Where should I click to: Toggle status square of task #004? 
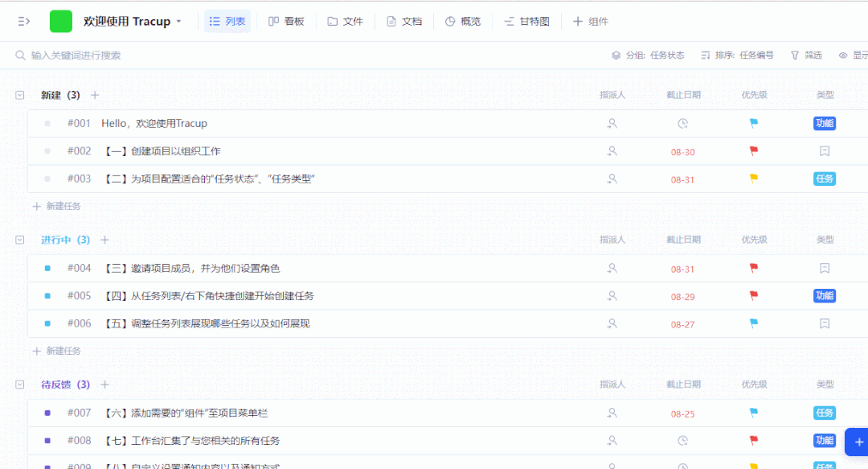(x=47, y=269)
